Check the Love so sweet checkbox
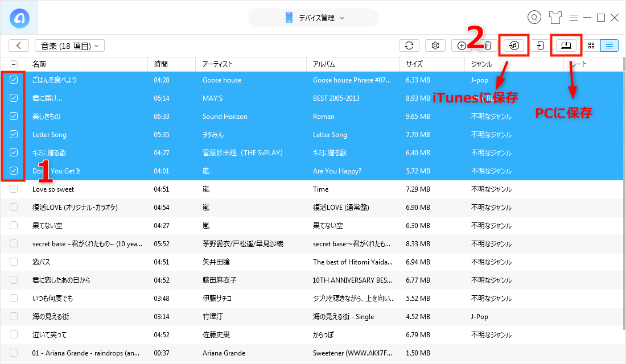The width and height of the screenshot is (626, 364). pos(14,189)
